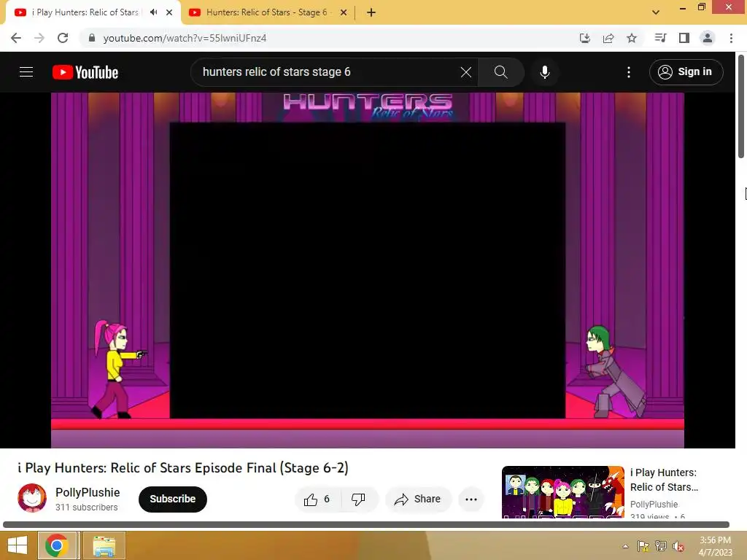This screenshot has height=560, width=747.
Task: Click the vertical page scrollbar
Action: coord(741,106)
